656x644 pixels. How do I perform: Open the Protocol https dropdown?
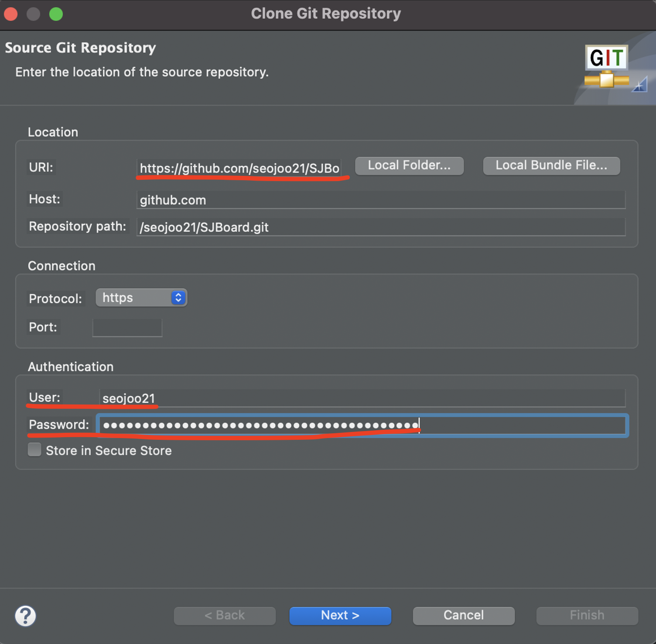click(141, 298)
